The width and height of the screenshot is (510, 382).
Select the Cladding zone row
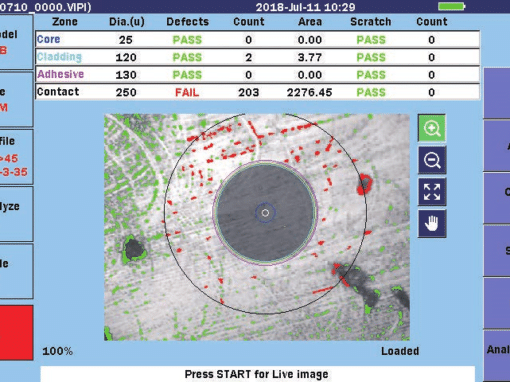tap(257, 57)
